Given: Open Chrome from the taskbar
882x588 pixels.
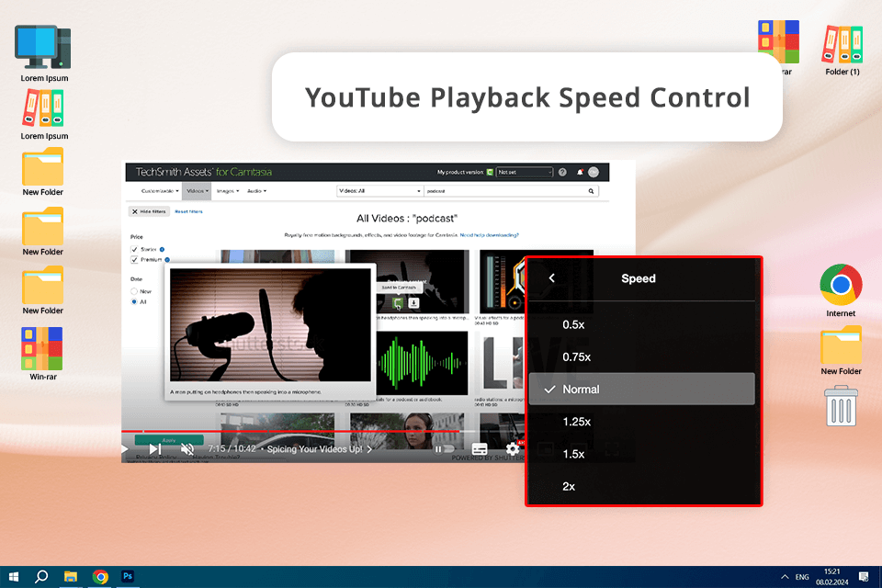Looking at the screenshot, I should click(100, 577).
